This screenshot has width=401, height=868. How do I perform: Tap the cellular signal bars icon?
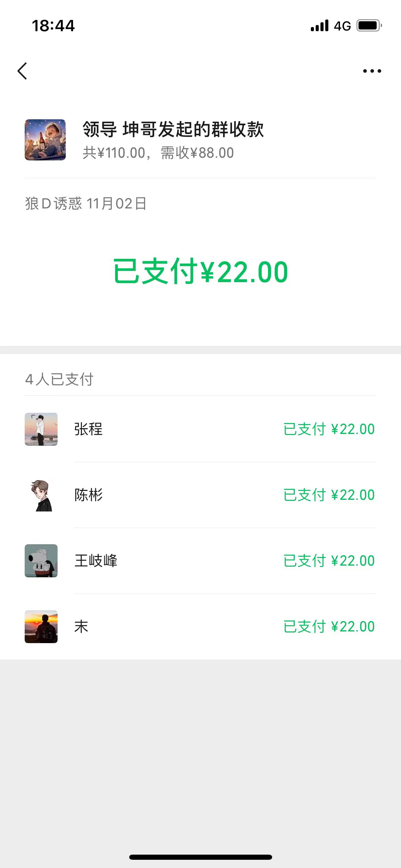319,26
